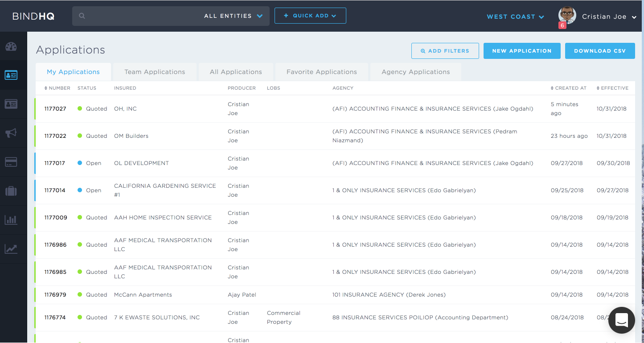The image size is (644, 343).
Task: Select AAH HOME INSPECTION SERVICE insured
Action: click(163, 218)
